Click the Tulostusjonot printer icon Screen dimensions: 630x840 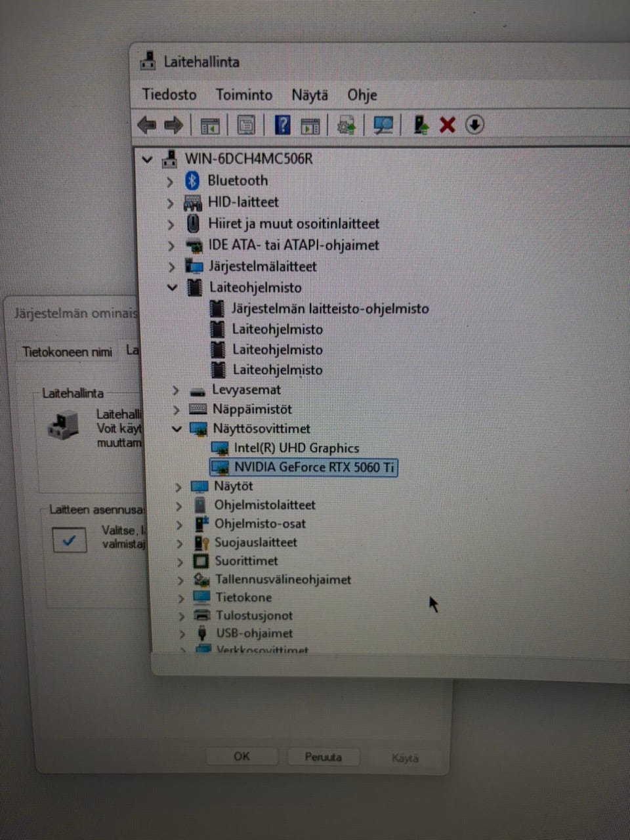pos(202,616)
